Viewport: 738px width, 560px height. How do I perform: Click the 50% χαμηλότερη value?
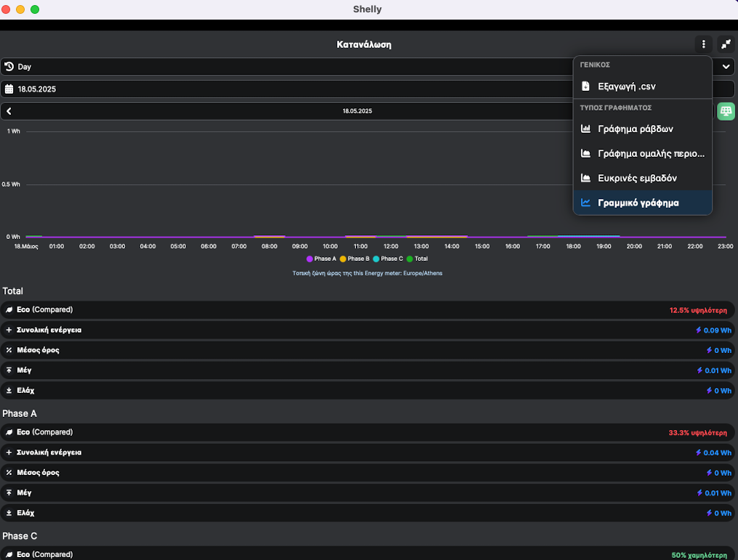click(699, 556)
